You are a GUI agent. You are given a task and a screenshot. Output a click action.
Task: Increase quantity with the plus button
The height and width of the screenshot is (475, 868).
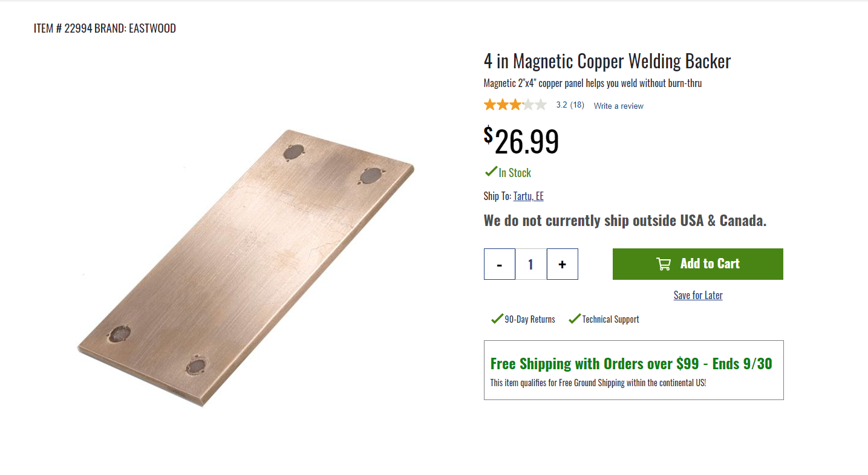pyautogui.click(x=563, y=264)
